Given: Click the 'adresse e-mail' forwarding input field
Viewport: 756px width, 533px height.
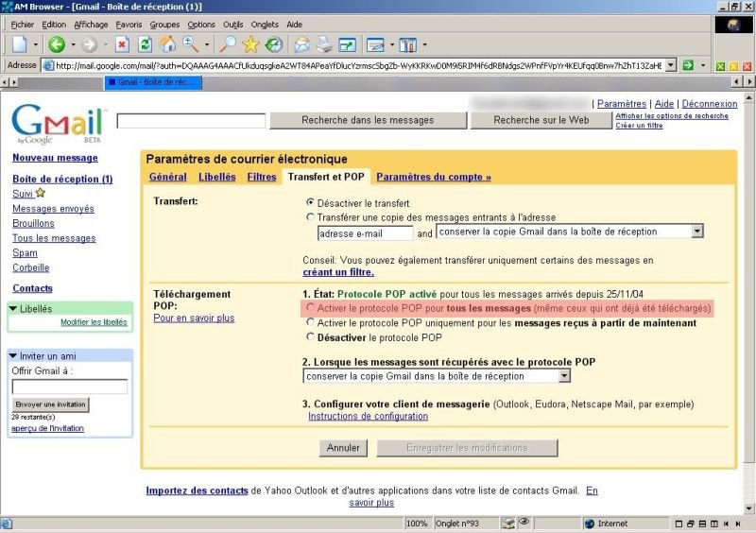Looking at the screenshot, I should click(365, 233).
